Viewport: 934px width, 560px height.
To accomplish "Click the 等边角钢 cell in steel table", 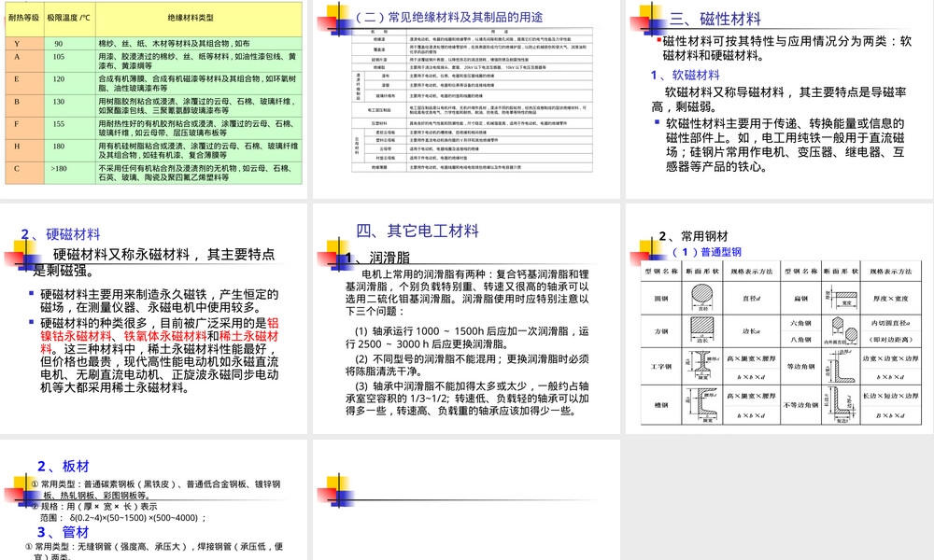I will pos(801,367).
